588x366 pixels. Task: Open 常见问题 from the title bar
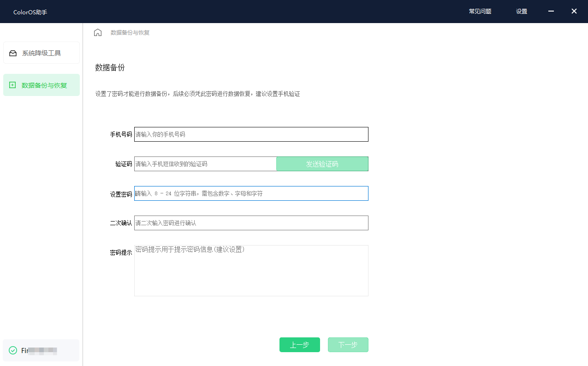[x=480, y=11]
